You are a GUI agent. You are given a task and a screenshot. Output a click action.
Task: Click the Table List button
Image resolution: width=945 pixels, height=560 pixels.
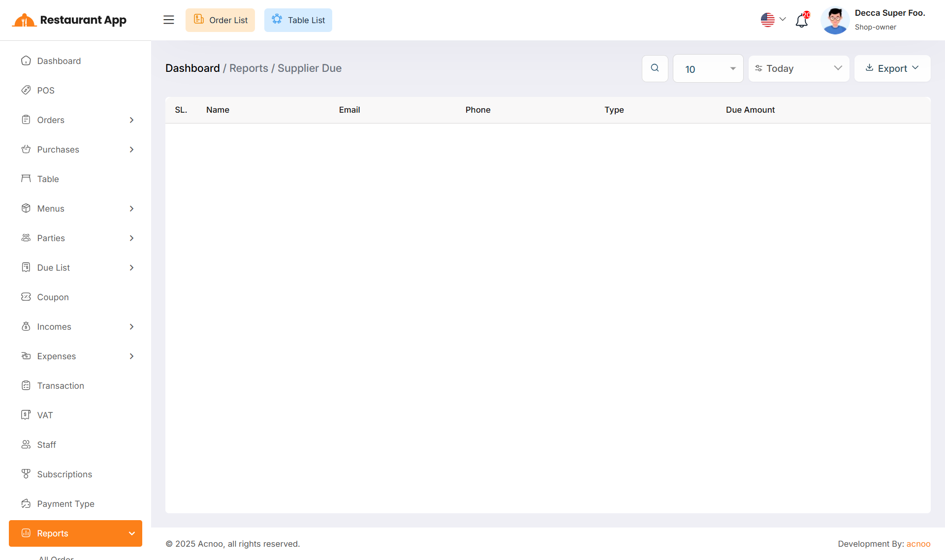click(x=298, y=20)
